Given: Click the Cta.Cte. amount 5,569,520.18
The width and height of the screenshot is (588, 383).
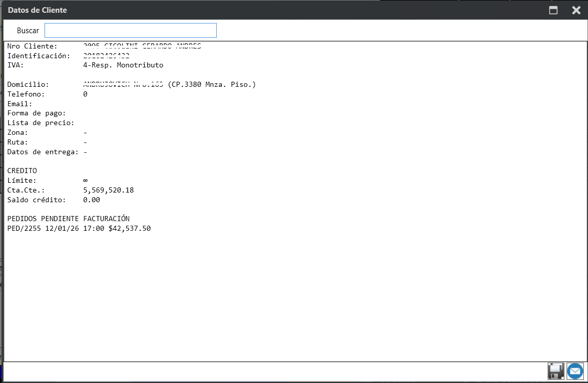Looking at the screenshot, I should [x=108, y=190].
